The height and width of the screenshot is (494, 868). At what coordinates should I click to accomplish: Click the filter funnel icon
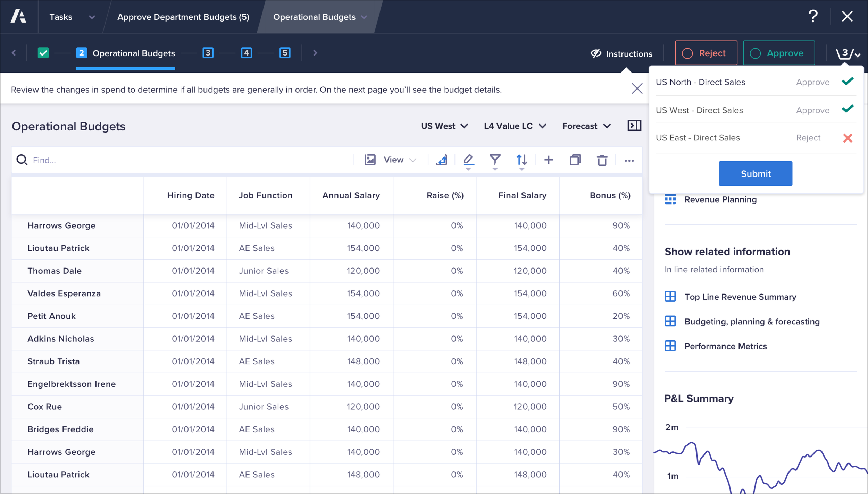coord(495,160)
